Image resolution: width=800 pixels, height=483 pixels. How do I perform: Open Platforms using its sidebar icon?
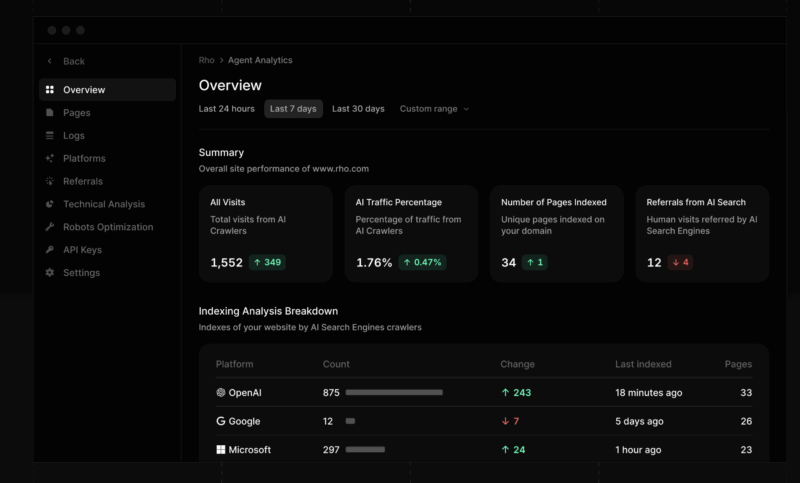coord(50,159)
